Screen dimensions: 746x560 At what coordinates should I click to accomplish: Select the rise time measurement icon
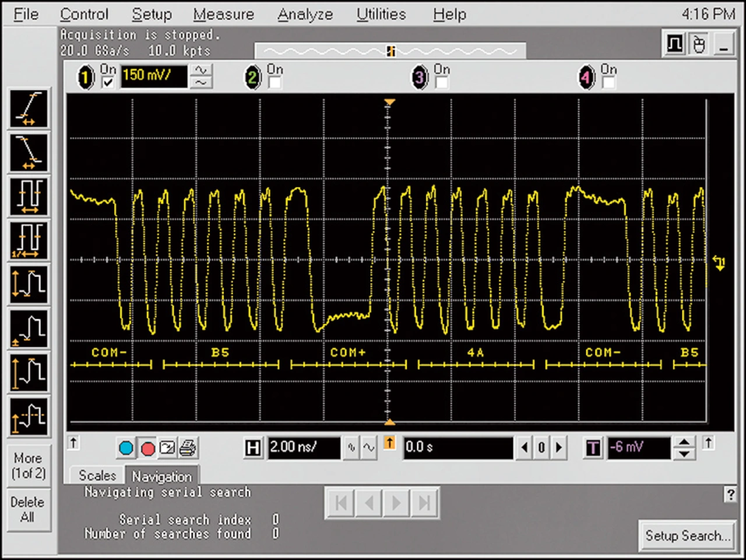point(29,108)
